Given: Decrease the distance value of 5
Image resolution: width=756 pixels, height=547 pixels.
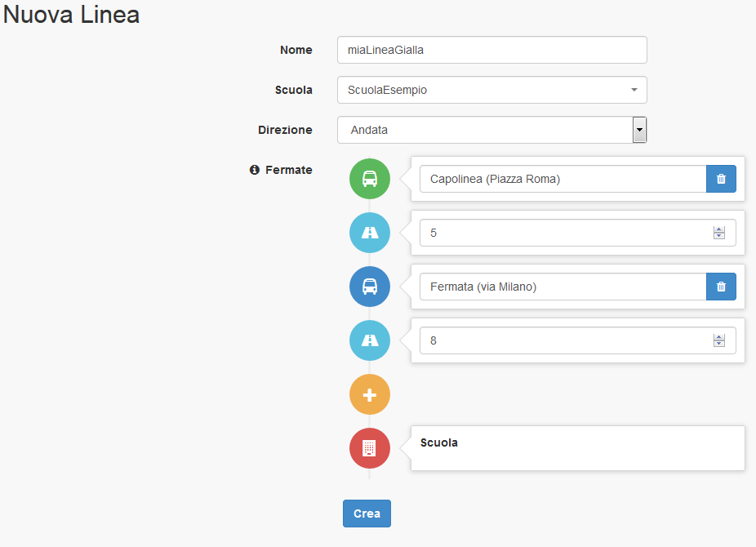Looking at the screenshot, I should pos(719,237).
